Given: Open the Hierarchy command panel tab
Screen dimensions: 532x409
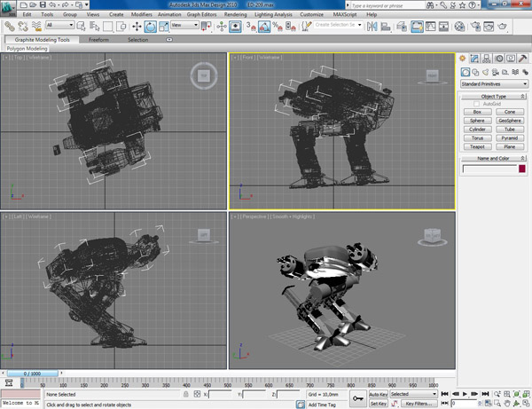Looking at the screenshot, I should click(488, 59).
